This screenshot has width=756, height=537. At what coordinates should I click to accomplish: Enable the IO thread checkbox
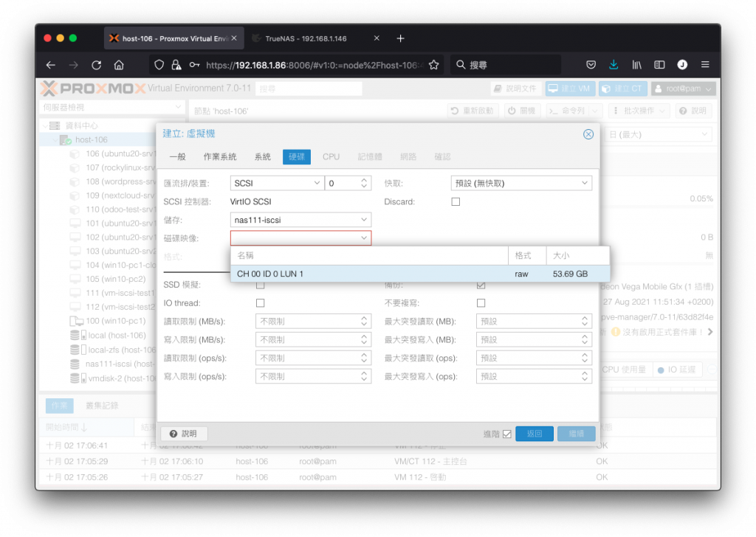[x=261, y=303]
